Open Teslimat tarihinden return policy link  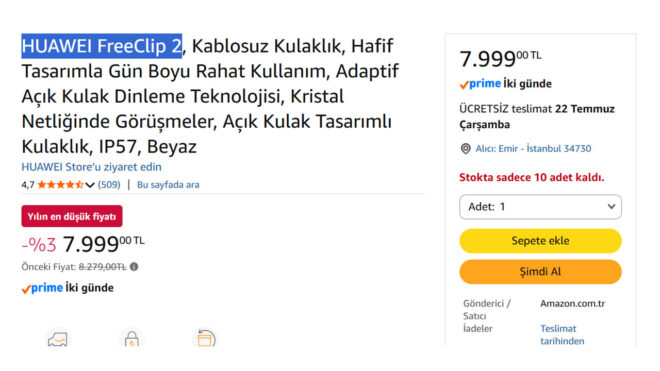(x=562, y=335)
